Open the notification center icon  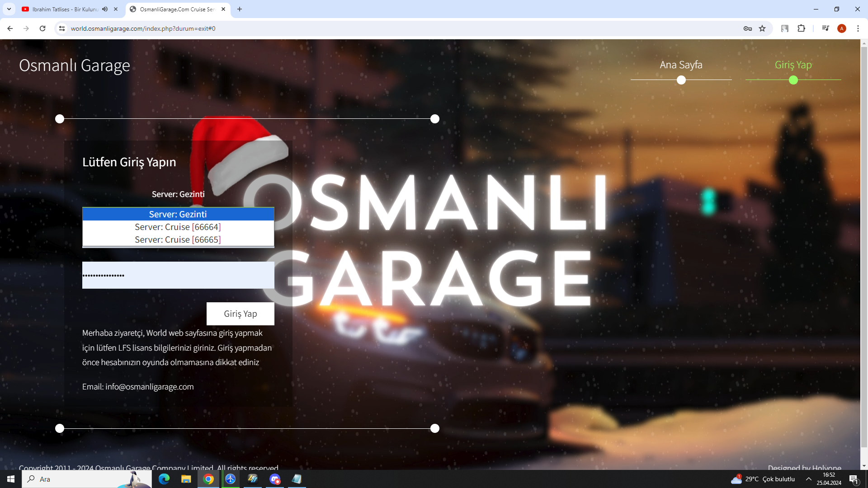pyautogui.click(x=854, y=479)
